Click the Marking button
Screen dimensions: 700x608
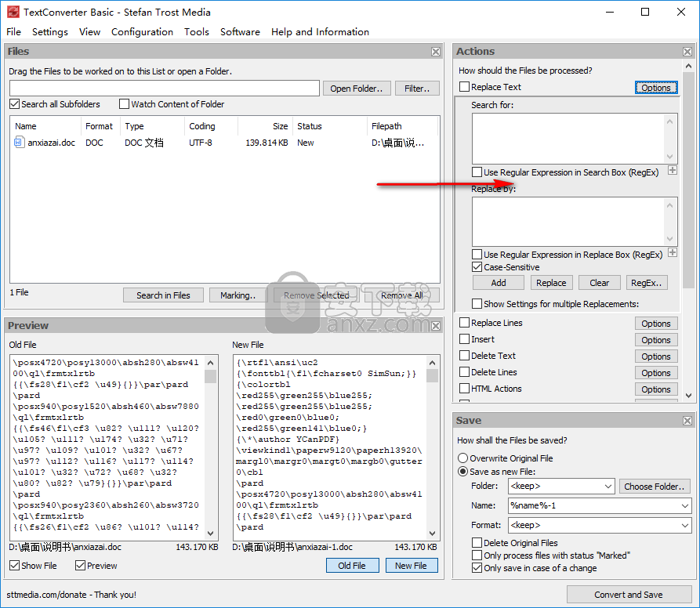237,295
